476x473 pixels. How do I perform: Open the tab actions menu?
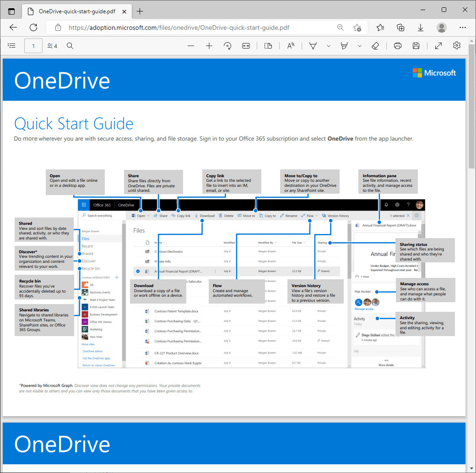click(11, 11)
